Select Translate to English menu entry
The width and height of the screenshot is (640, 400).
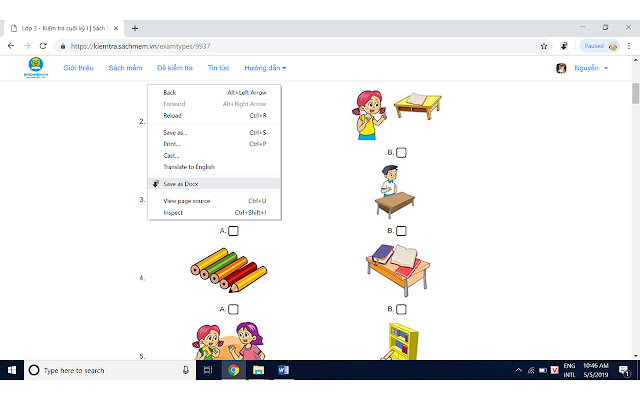[x=214, y=167]
